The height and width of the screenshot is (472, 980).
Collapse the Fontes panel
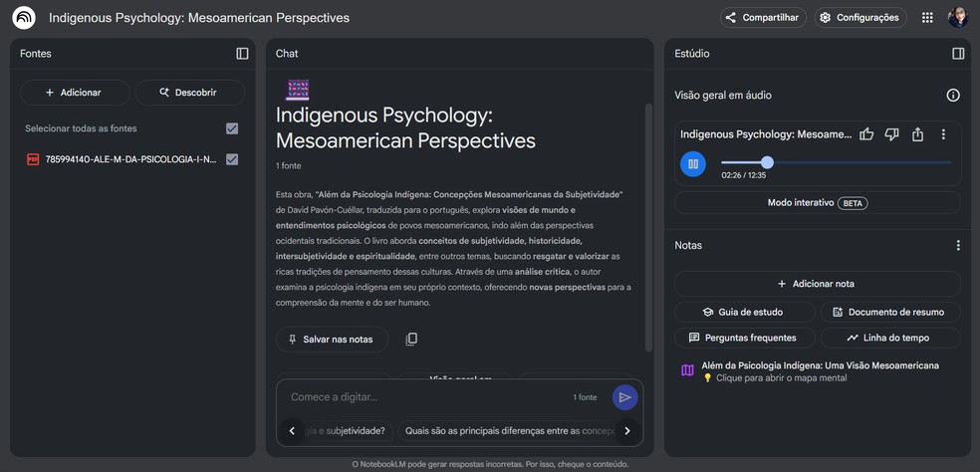coord(242,54)
